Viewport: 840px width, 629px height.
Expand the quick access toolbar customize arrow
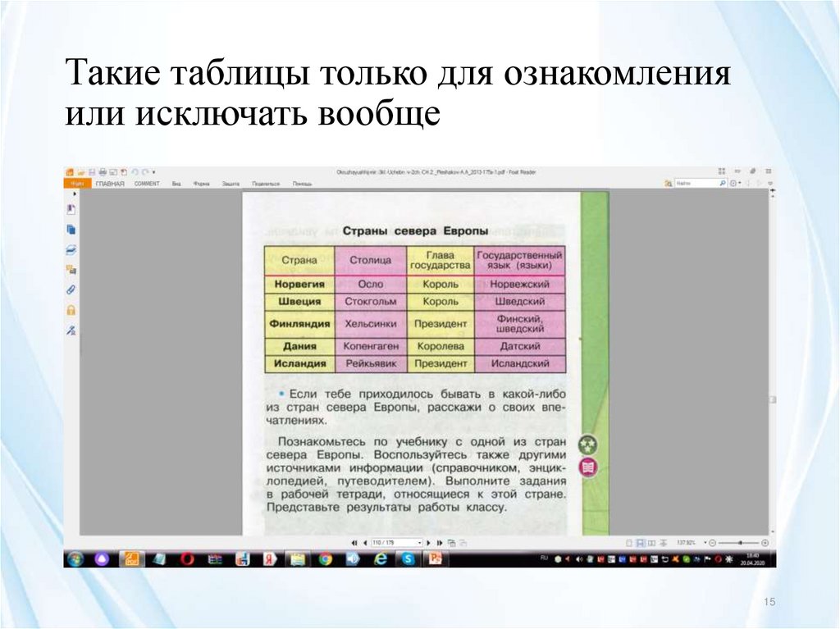click(153, 172)
